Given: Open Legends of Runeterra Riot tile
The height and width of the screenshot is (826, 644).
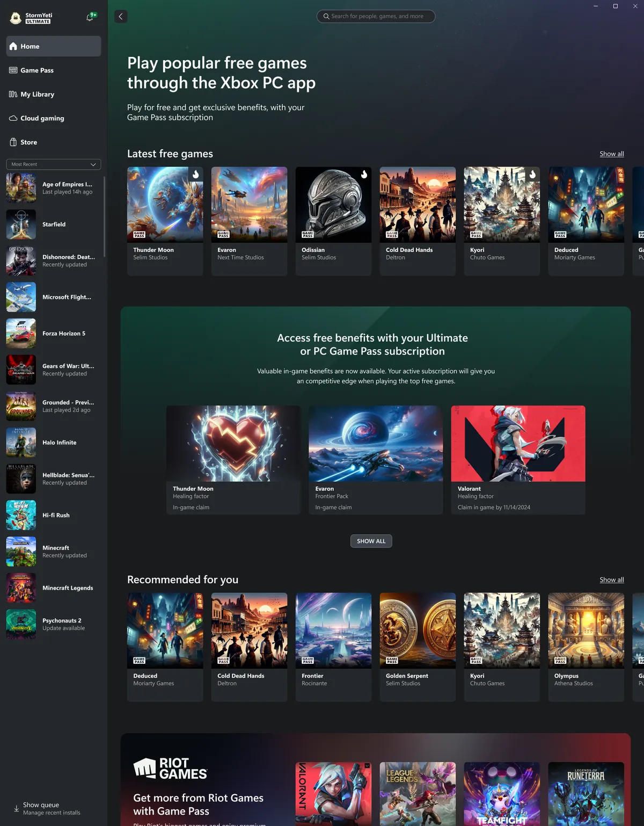Looking at the screenshot, I should coord(586,794).
